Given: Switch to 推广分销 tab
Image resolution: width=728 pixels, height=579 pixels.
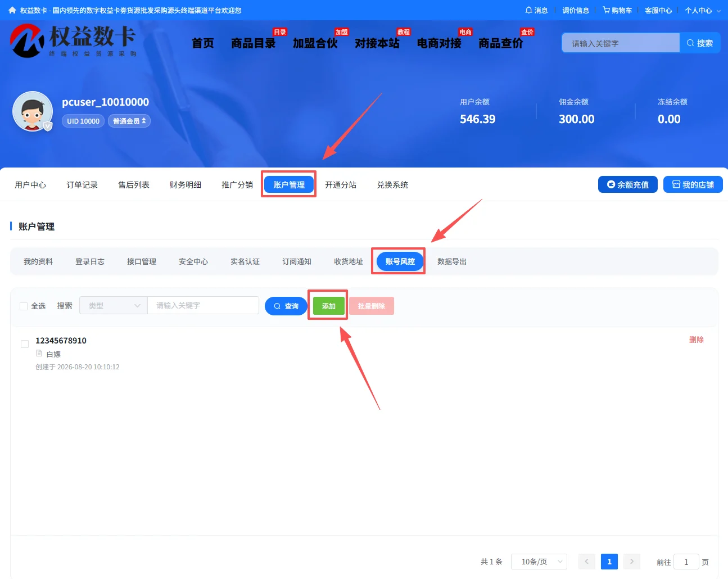Looking at the screenshot, I should tap(237, 184).
